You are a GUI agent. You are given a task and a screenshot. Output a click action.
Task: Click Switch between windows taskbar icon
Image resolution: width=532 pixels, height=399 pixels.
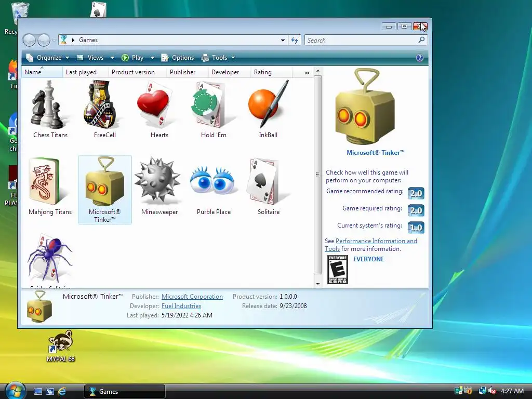pos(50,391)
